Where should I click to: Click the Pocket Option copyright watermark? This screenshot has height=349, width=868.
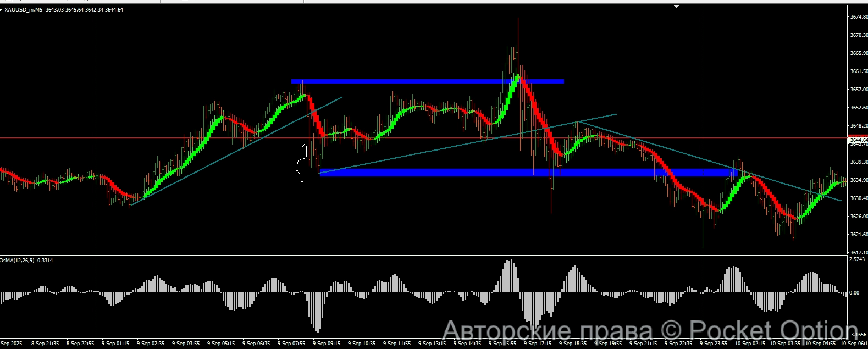[649, 331]
